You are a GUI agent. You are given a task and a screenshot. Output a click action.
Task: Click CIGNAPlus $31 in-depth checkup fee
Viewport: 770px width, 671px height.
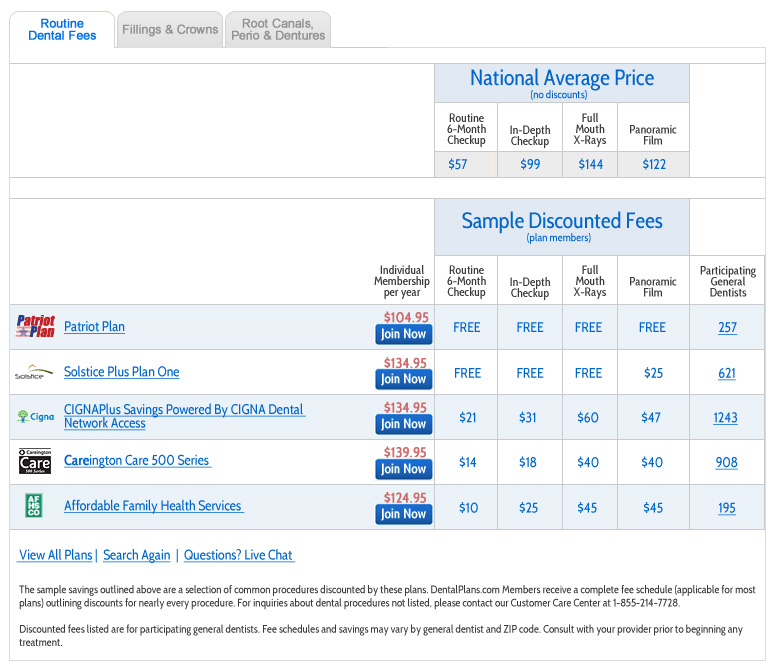(x=528, y=418)
